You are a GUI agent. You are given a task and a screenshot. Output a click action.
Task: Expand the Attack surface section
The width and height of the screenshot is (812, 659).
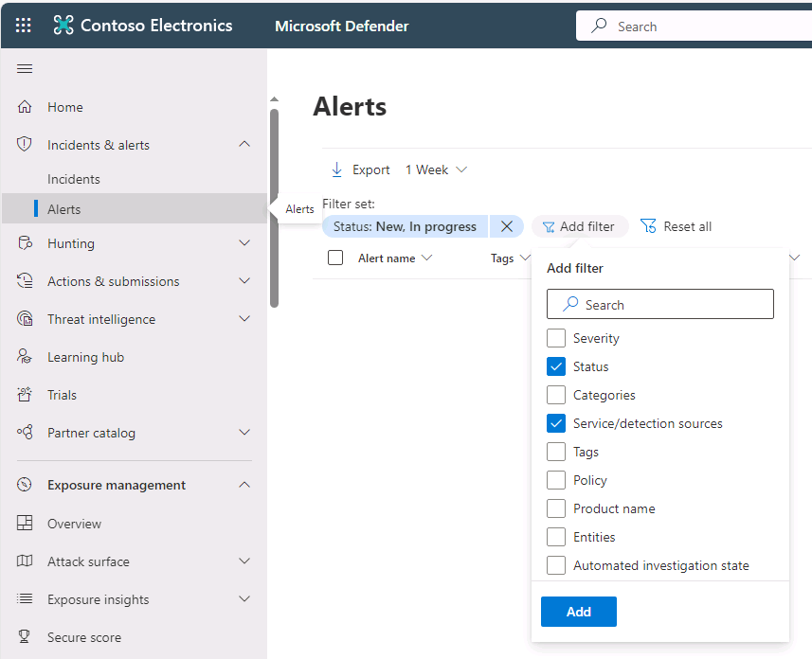pos(244,561)
